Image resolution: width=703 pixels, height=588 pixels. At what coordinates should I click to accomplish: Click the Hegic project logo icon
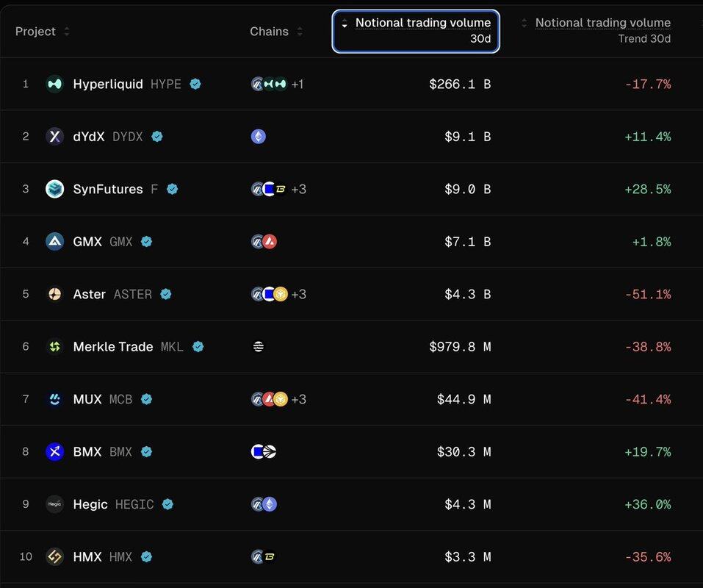pyautogui.click(x=54, y=504)
